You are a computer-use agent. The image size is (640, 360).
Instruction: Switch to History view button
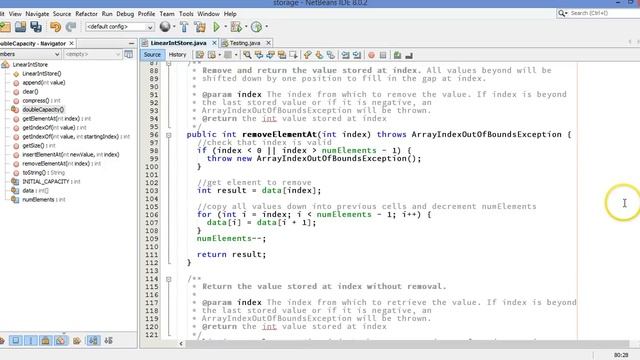coord(177,55)
